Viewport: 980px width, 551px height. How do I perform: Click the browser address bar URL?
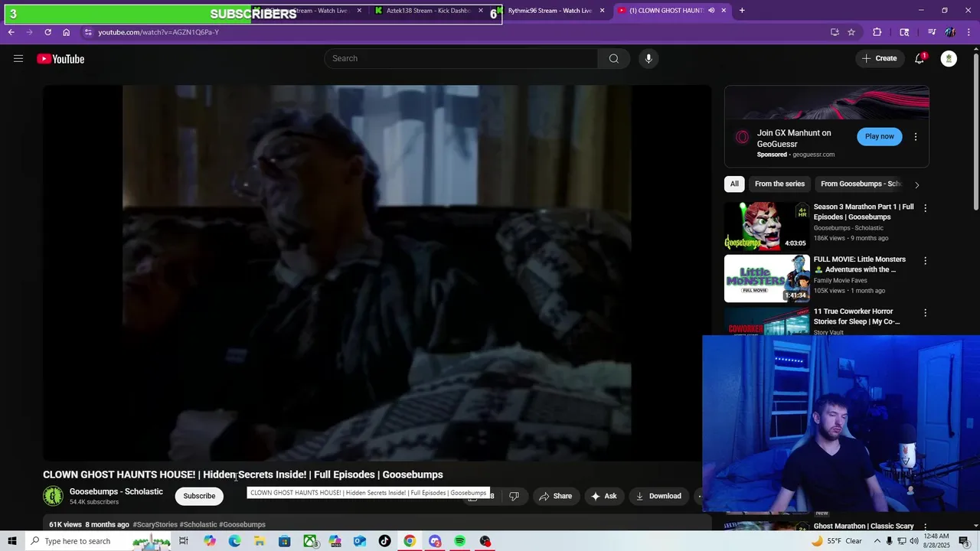click(x=158, y=32)
